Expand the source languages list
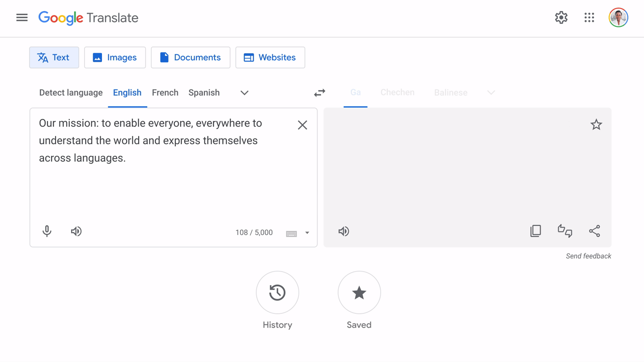644x362 pixels. click(x=244, y=93)
